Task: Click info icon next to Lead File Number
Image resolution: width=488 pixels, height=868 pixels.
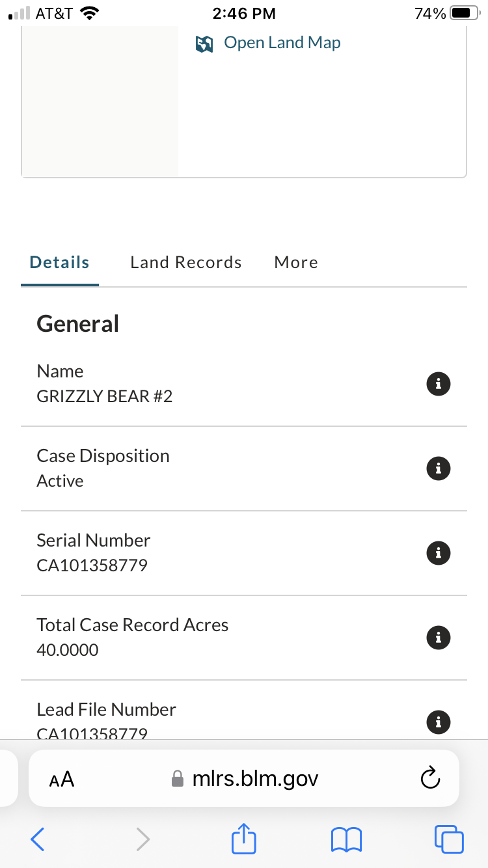Action: coord(438,722)
